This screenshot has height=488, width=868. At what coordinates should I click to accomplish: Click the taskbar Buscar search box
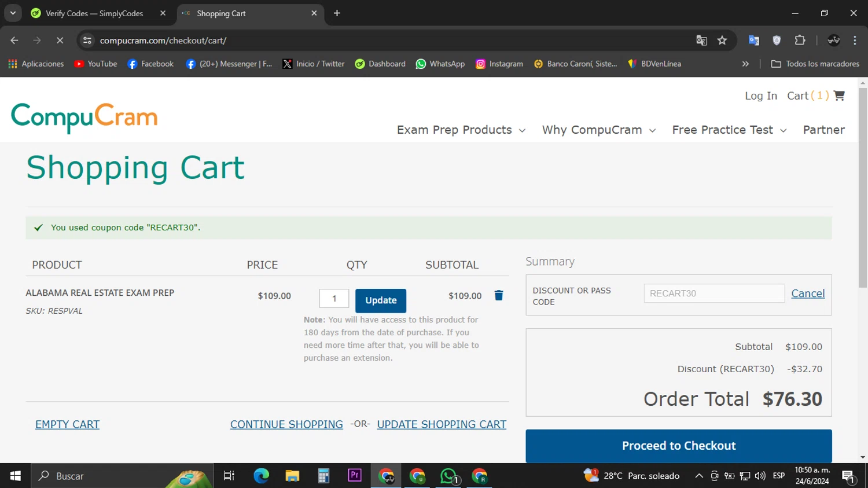[122, 476]
